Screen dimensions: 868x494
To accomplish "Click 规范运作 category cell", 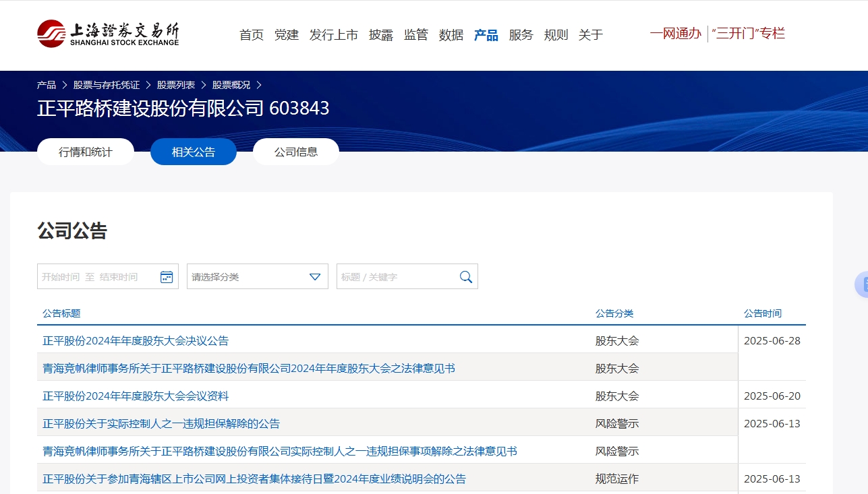I will 617,479.
